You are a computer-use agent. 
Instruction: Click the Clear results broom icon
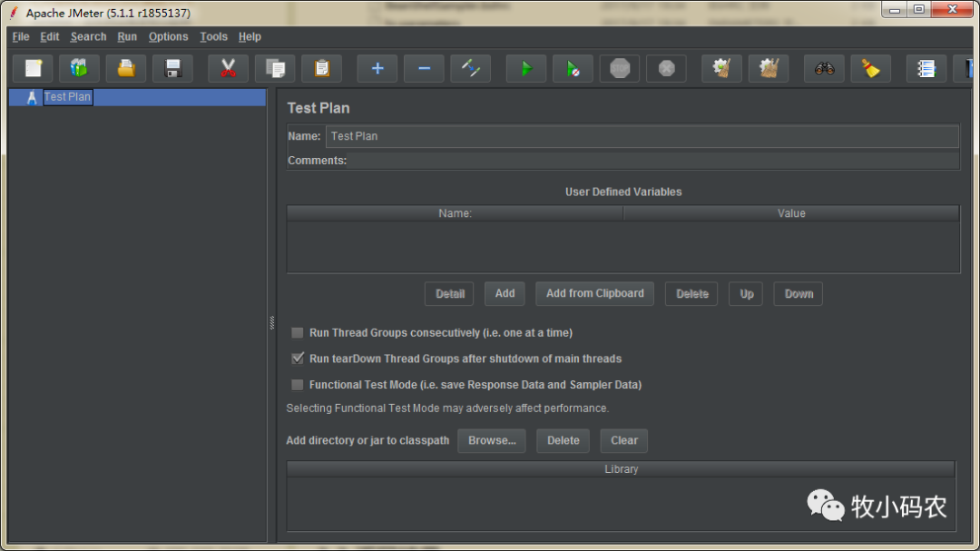click(722, 68)
